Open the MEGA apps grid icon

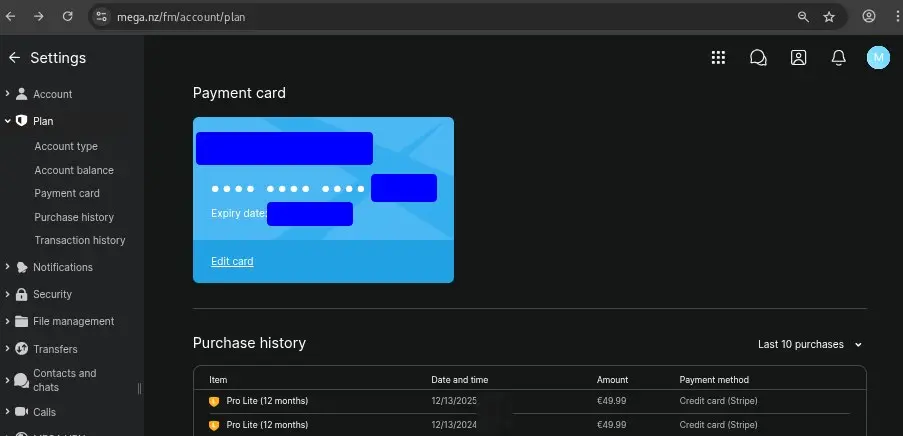(x=718, y=58)
